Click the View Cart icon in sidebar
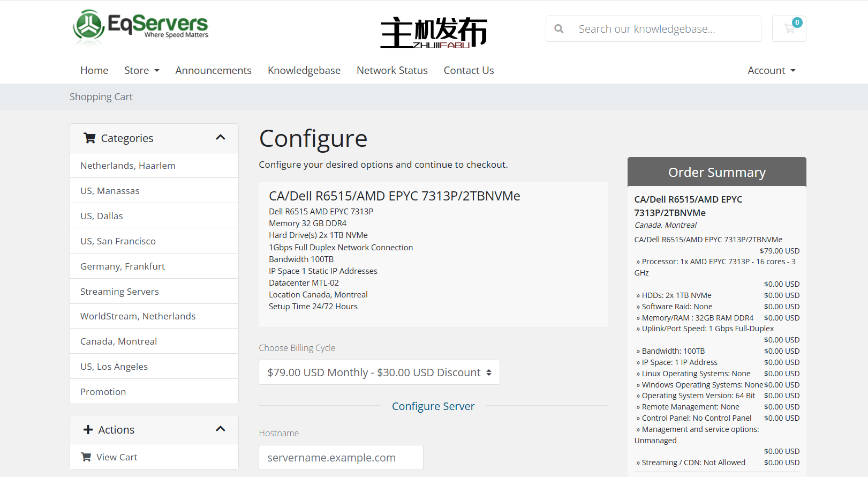The height and width of the screenshot is (477, 868). coord(86,457)
